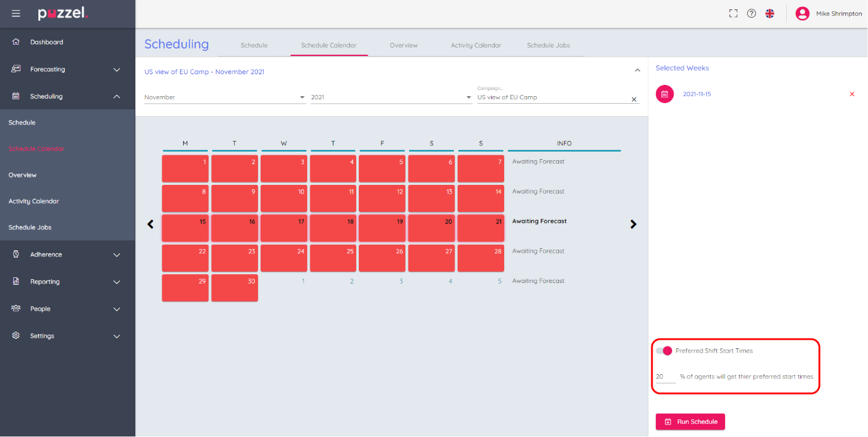The image size is (868, 437).
Task: Click the percentage of agents input field
Action: [665, 377]
